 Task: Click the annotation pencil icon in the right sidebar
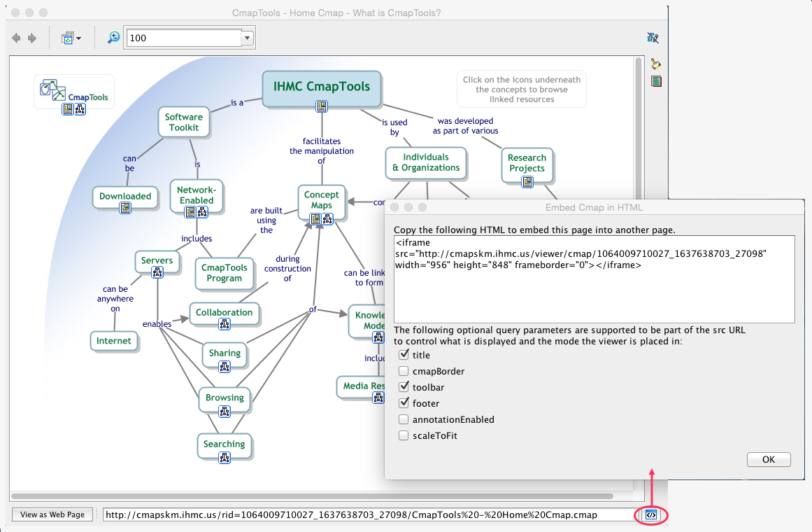(655, 64)
